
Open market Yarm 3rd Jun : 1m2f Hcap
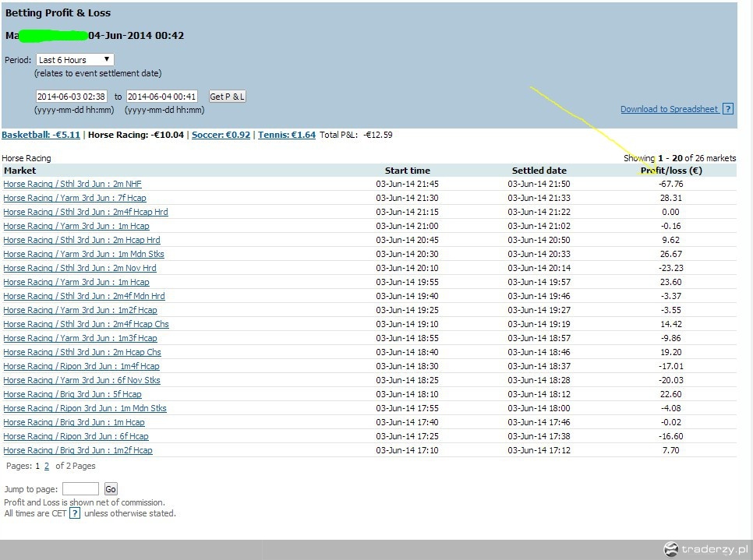(x=80, y=310)
